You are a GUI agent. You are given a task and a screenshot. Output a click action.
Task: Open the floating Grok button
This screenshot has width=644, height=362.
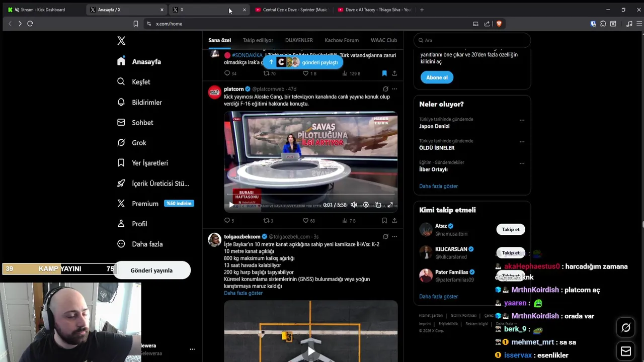(x=626, y=328)
